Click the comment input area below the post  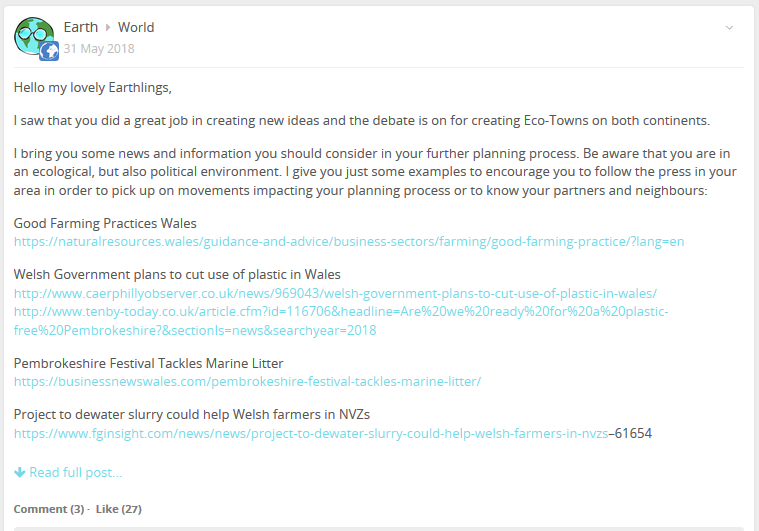coord(379,529)
